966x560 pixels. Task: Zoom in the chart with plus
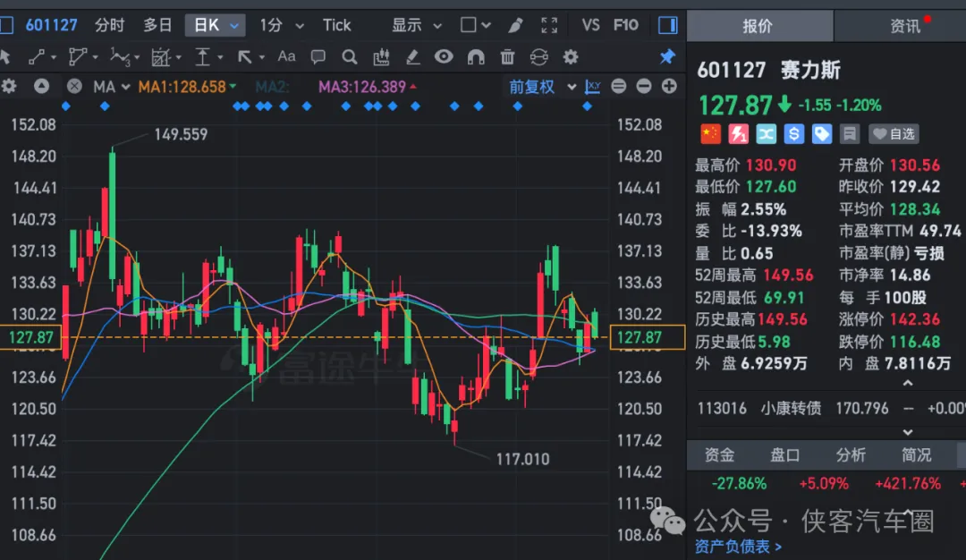[669, 86]
